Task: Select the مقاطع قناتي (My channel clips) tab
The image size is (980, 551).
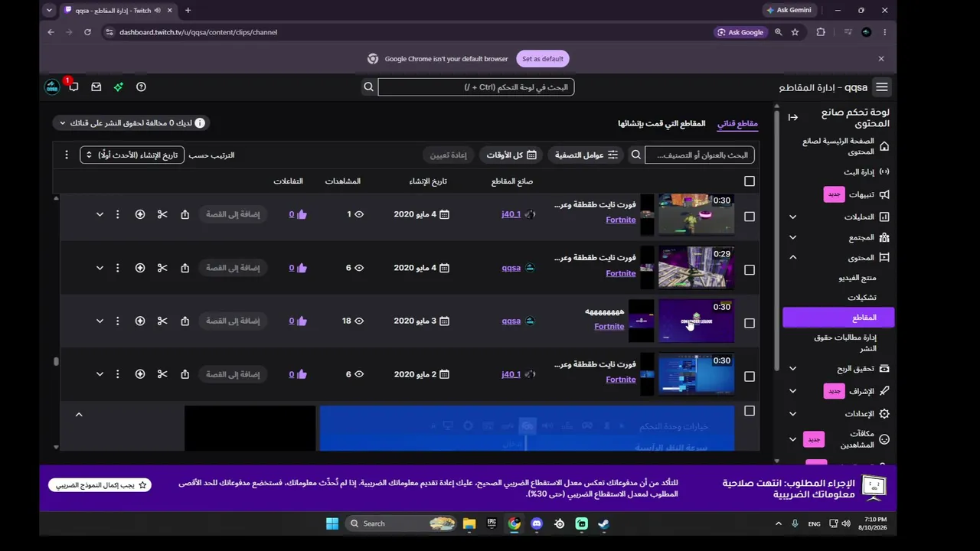Action: pos(737,123)
